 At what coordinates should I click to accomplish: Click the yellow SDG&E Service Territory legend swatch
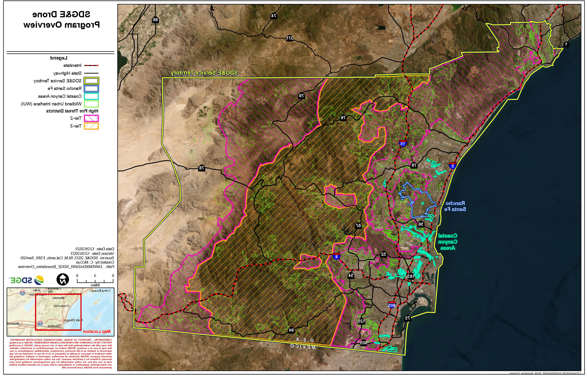tap(91, 81)
